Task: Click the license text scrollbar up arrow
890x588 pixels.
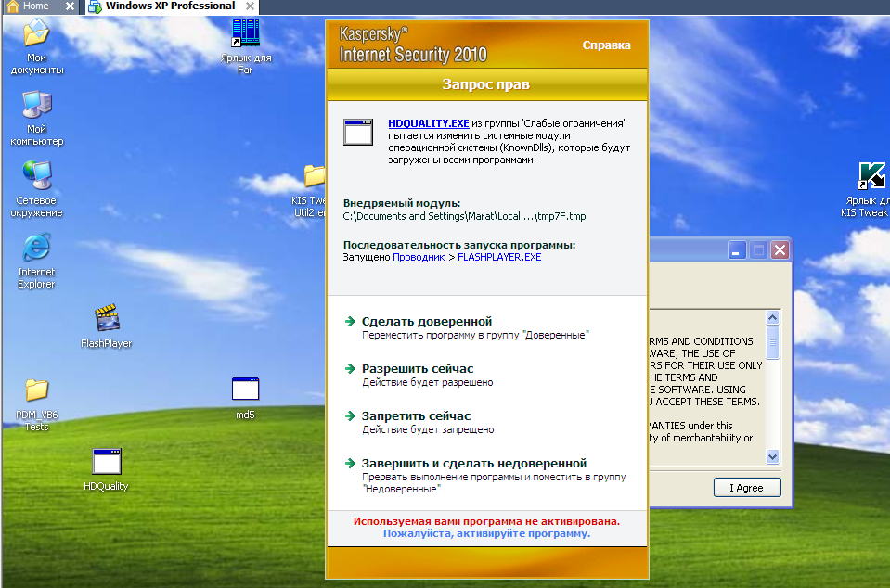Action: [772, 317]
